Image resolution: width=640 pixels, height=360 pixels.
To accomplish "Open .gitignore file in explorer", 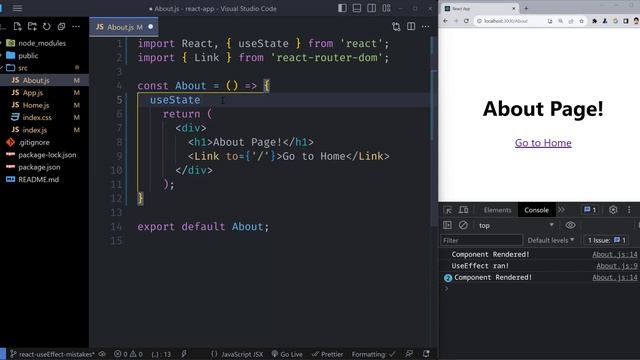I will click(33, 142).
